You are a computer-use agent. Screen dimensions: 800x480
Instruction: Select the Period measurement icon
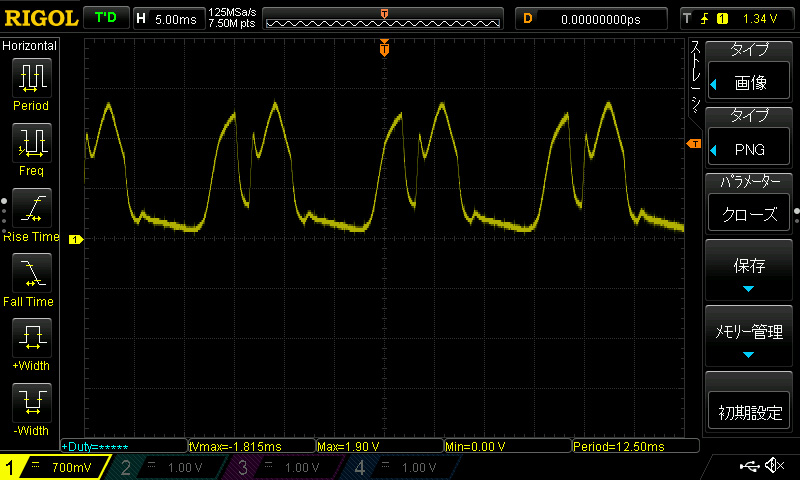point(31,77)
